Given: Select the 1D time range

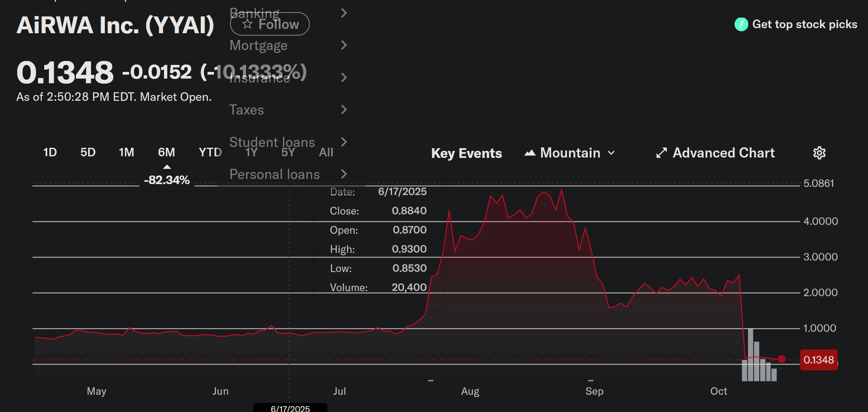Looking at the screenshot, I should point(50,152).
